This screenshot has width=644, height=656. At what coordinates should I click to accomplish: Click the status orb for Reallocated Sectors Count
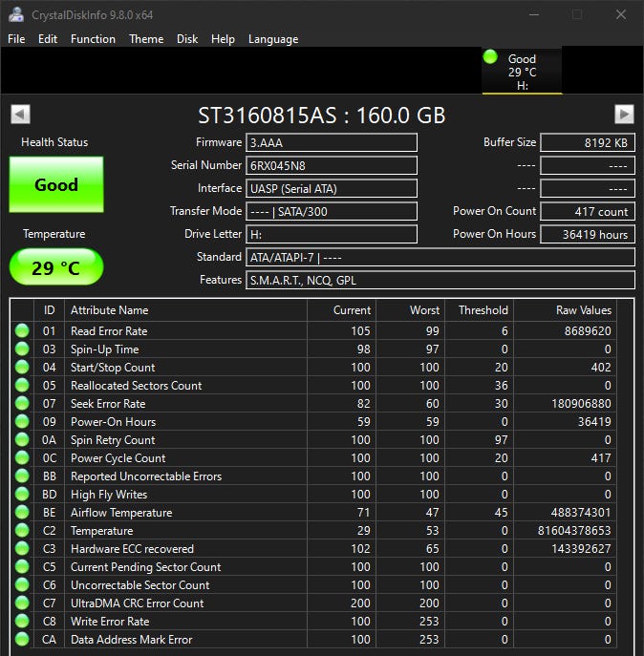click(x=22, y=386)
